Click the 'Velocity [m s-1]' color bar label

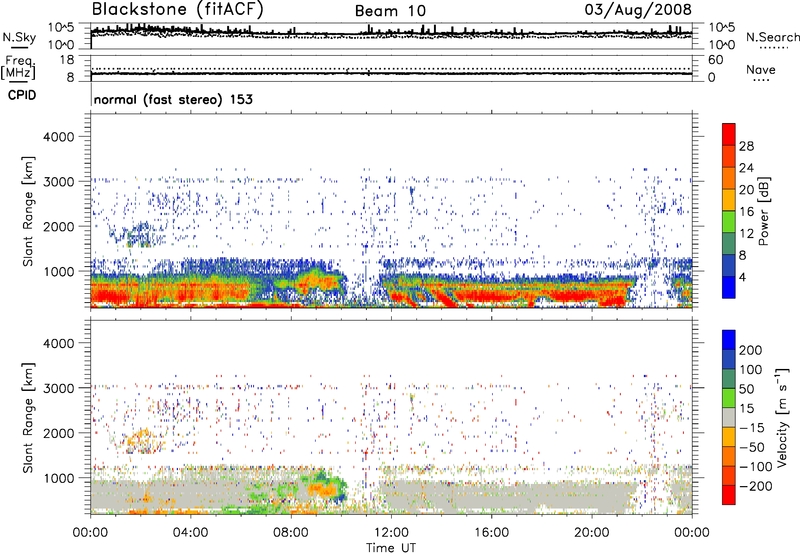point(782,417)
